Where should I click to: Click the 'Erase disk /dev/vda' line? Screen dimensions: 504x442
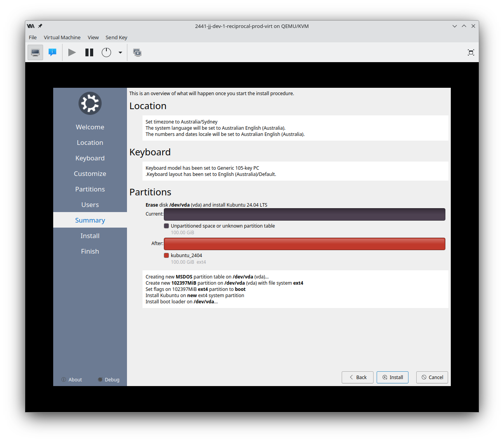coord(206,205)
